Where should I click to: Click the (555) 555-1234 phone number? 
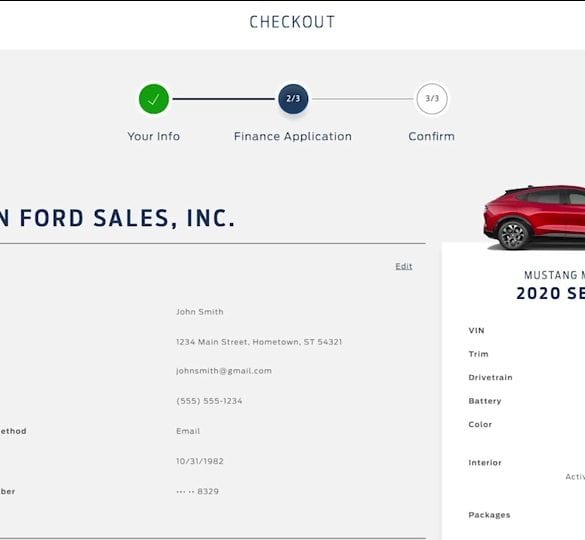[x=209, y=401]
